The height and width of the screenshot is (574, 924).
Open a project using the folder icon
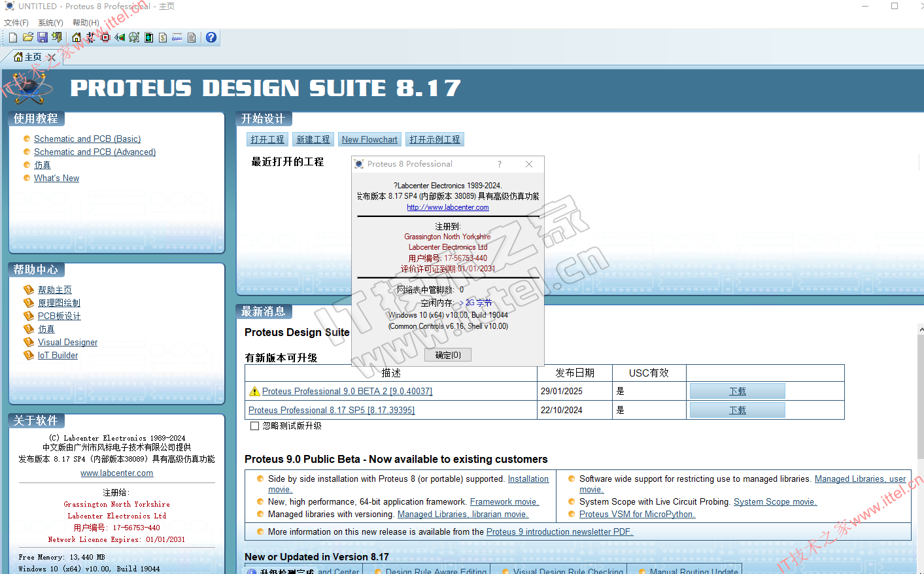27,37
